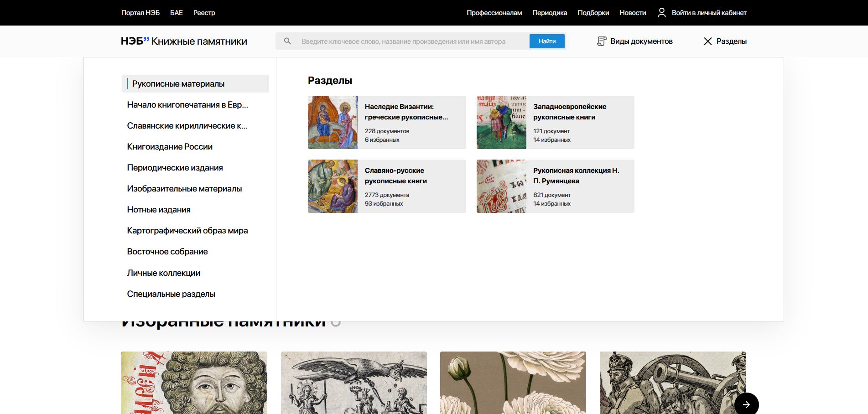
Task: Open Периодические издания category
Action: point(175,168)
